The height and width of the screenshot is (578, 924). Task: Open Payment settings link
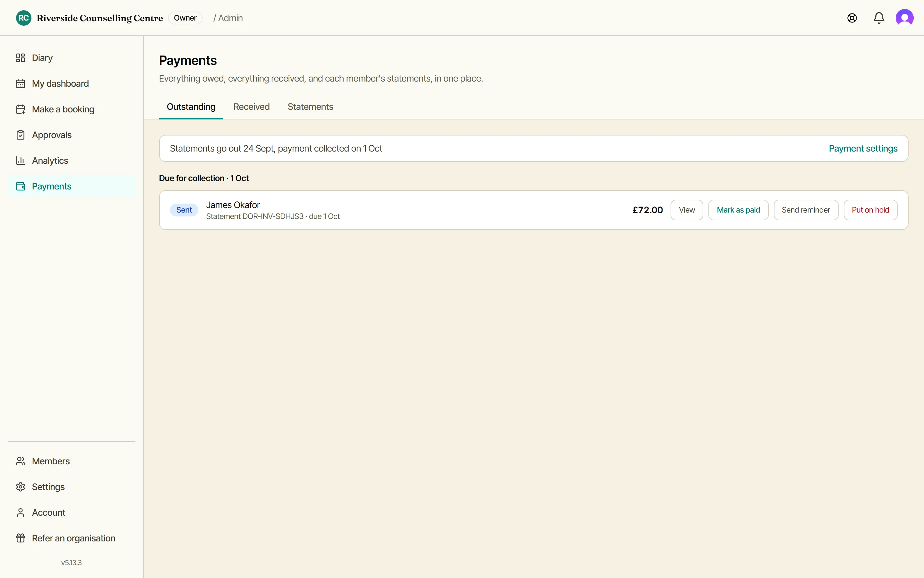pos(863,148)
